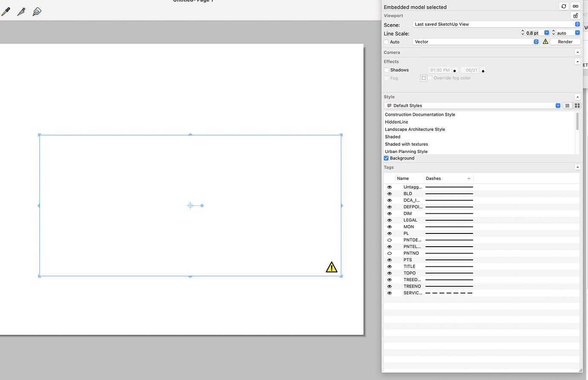Screen dimensions: 588x380
Task: Show the hidden PNTDE tag
Action: pyautogui.click(x=389, y=240)
